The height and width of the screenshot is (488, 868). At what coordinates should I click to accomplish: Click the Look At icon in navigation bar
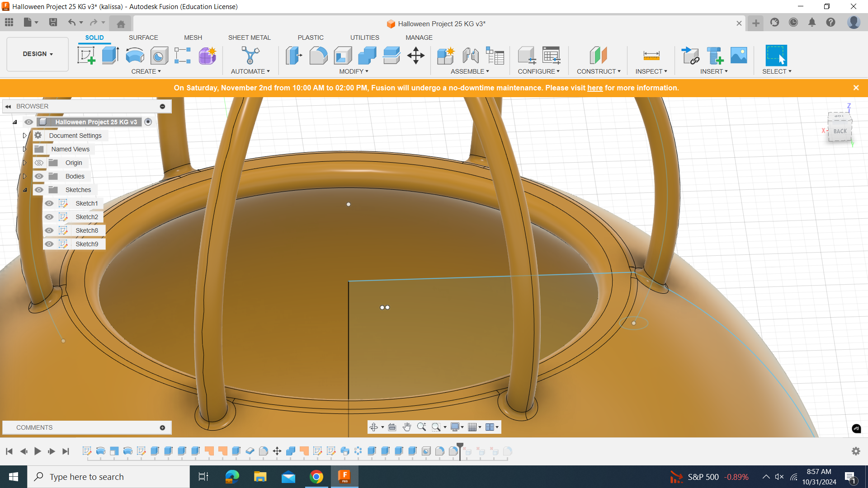pos(392,427)
